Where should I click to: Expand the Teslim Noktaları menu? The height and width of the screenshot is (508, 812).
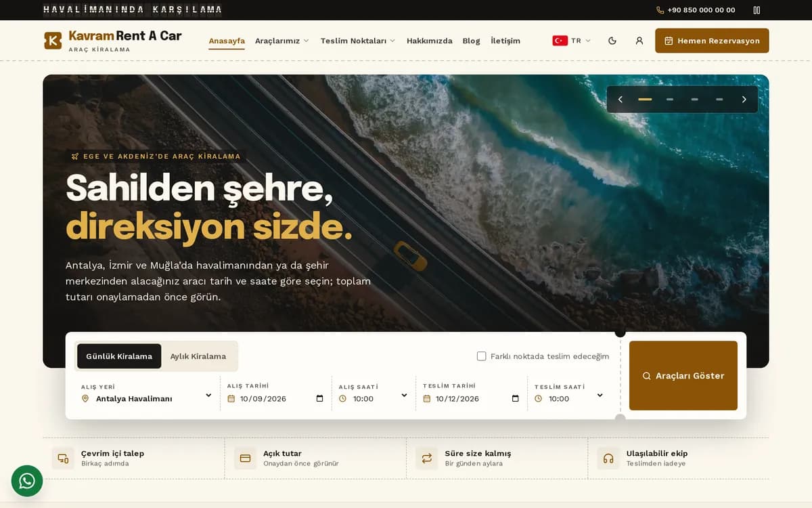tap(357, 41)
